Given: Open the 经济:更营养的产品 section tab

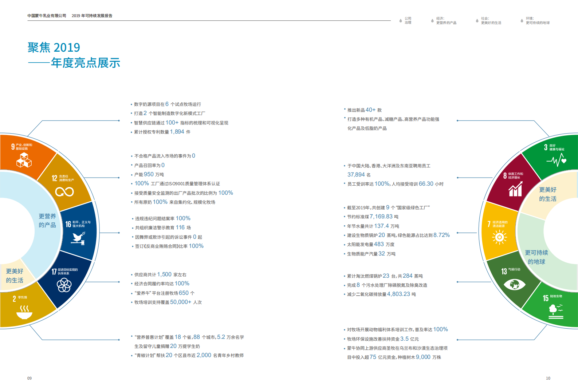Looking at the screenshot, I should point(446,20).
